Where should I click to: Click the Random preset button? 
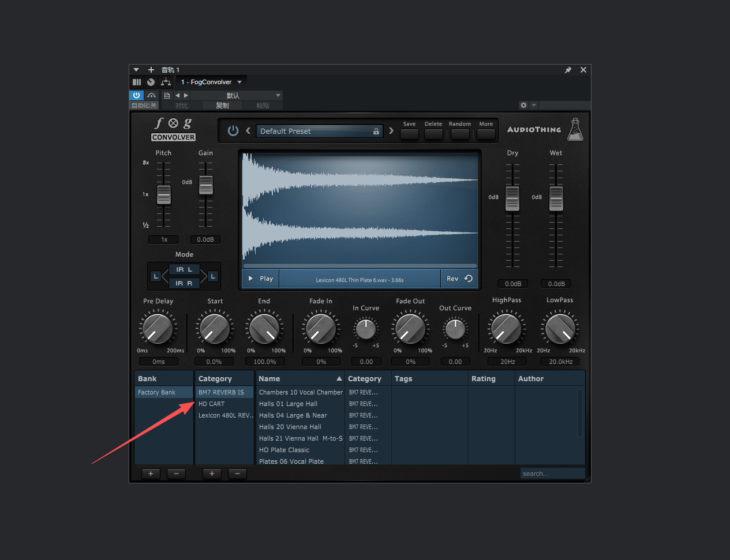[x=460, y=134]
